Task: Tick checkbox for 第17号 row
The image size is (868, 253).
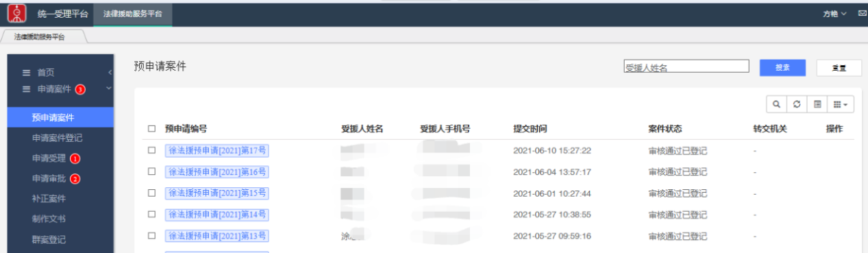Action: coord(151,151)
